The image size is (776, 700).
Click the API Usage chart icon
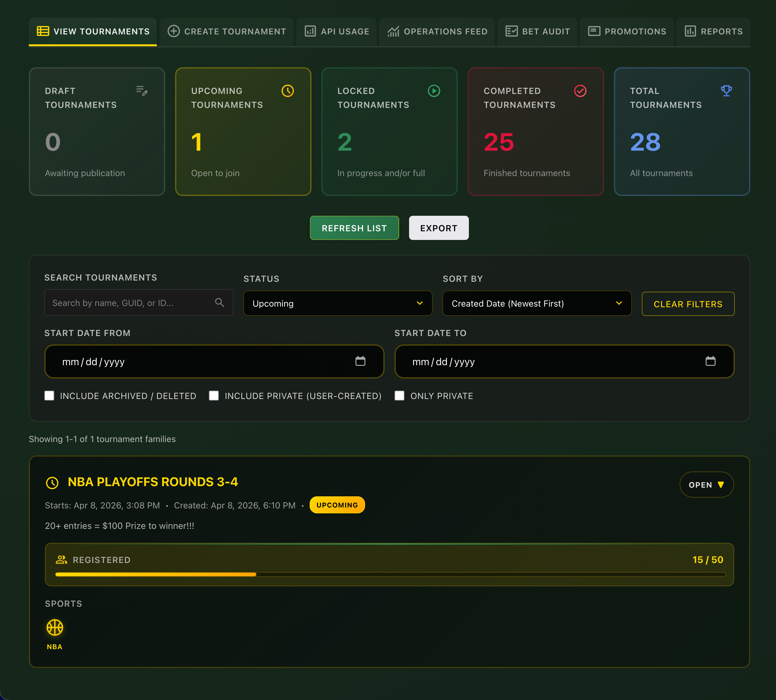310,31
